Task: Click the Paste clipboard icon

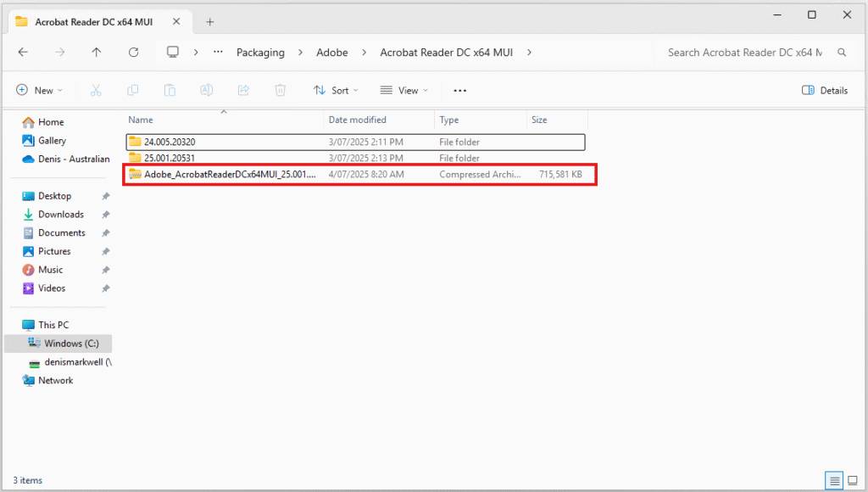Action: (x=170, y=90)
